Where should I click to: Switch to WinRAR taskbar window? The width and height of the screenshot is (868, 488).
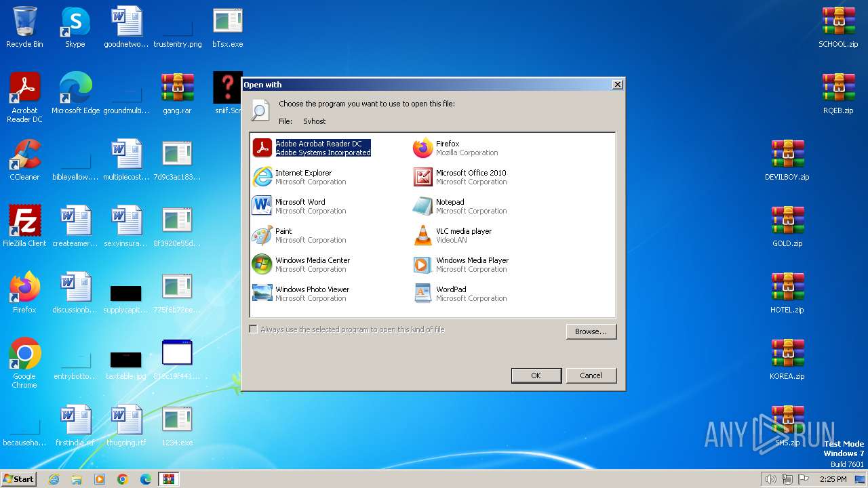click(x=169, y=479)
